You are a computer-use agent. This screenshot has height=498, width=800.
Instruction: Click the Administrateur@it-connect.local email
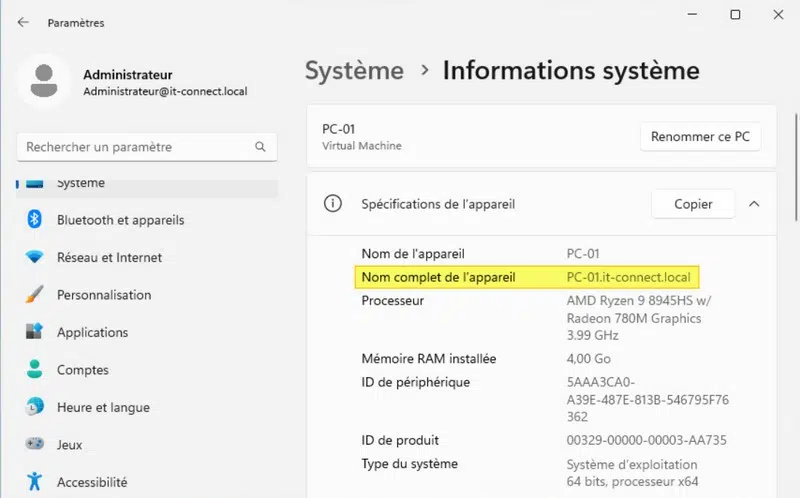165,91
